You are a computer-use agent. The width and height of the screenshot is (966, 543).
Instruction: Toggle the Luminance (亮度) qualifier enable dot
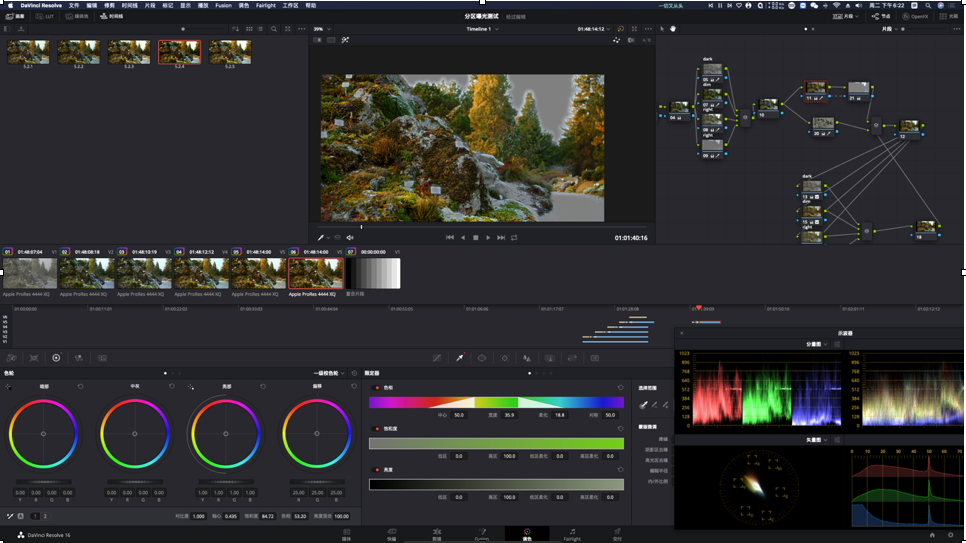click(x=377, y=468)
